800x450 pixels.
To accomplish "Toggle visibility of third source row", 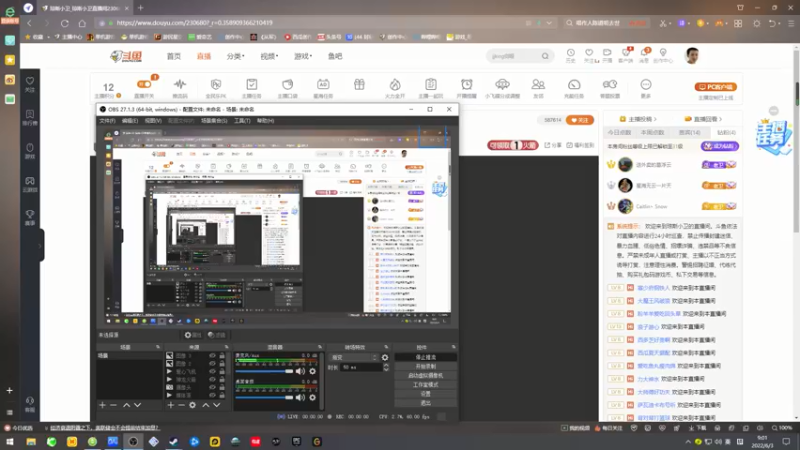I will (x=212, y=371).
